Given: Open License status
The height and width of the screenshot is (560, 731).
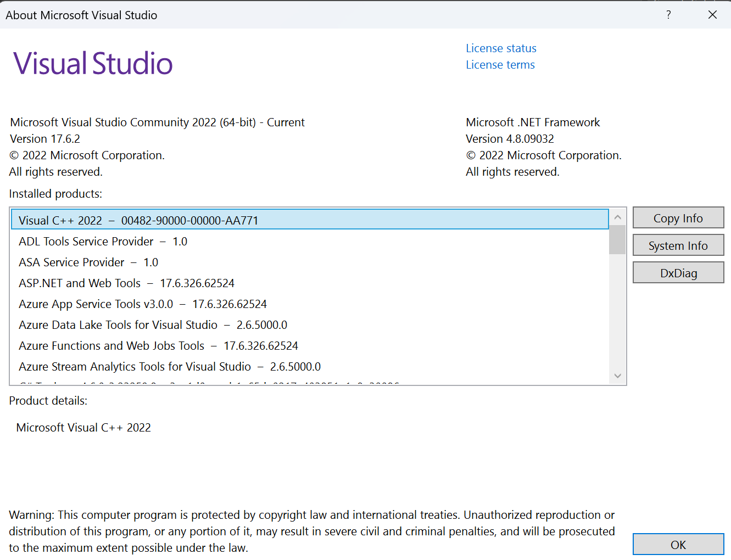Looking at the screenshot, I should click(500, 48).
